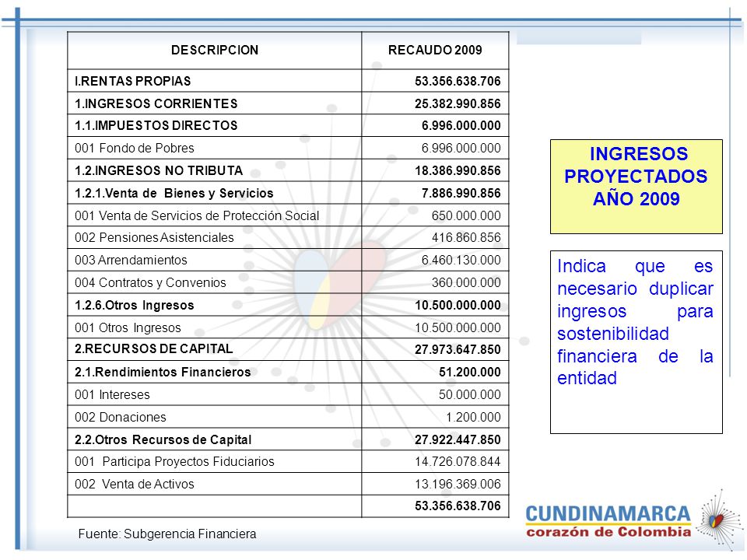Click 001 Venta de Servicios de Protección Social
This screenshot has height=560, width=747.
197,215
